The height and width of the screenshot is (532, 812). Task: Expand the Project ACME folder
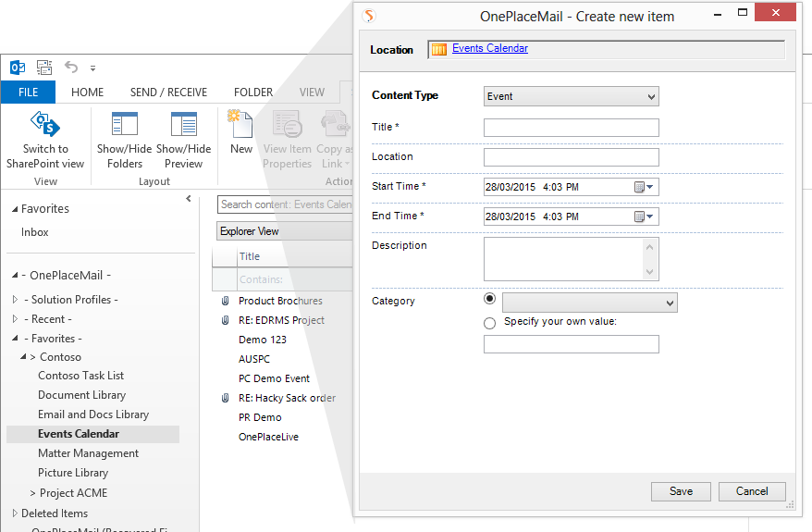click(x=33, y=493)
